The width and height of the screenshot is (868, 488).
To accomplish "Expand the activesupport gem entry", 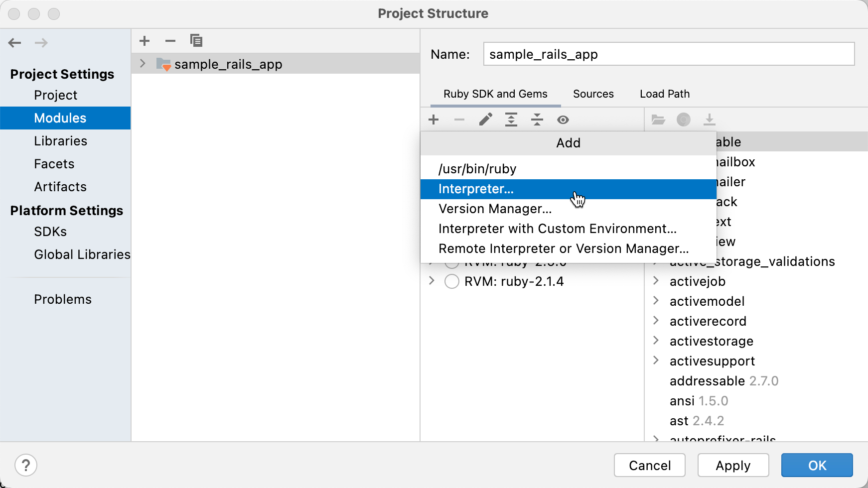I will (656, 361).
